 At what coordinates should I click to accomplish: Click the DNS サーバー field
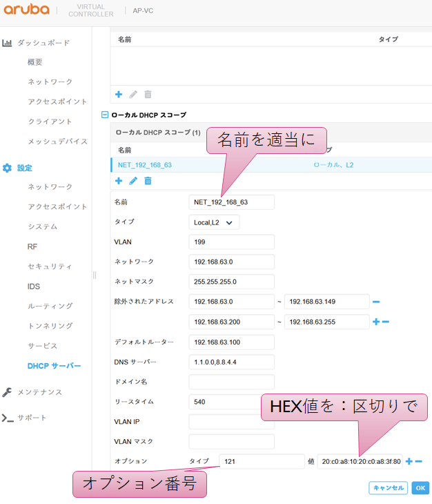tap(232, 362)
